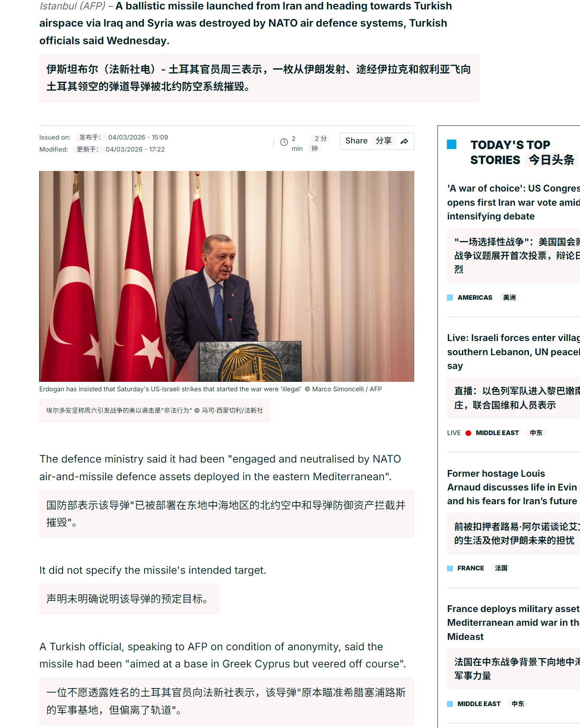Image resolution: width=580 pixels, height=728 pixels.
Task: Click the Chinese text '声明未明确说明该导弹的预定目标。'
Action: (x=130, y=599)
